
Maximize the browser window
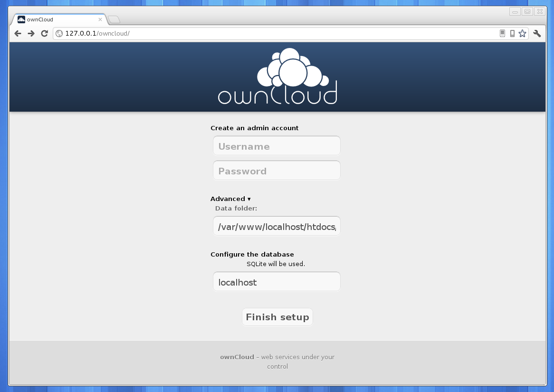pyautogui.click(x=527, y=12)
